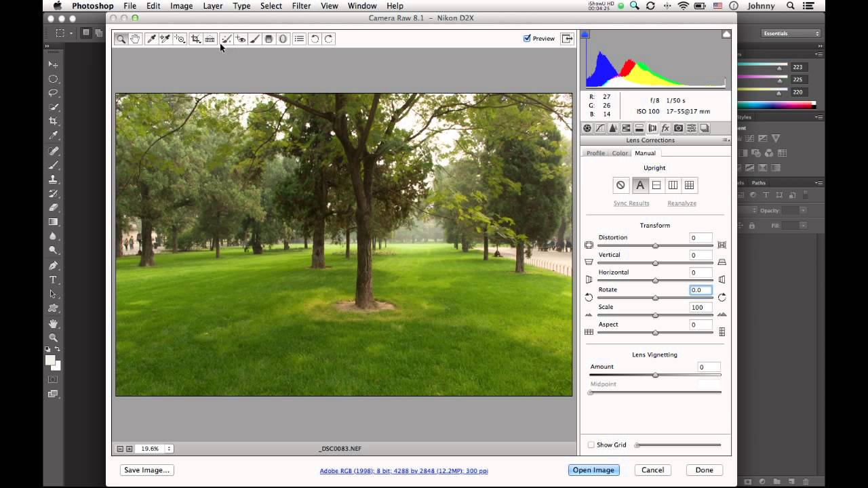Toggle the Preview checkbox
The width and height of the screenshot is (868, 488).
pos(527,39)
